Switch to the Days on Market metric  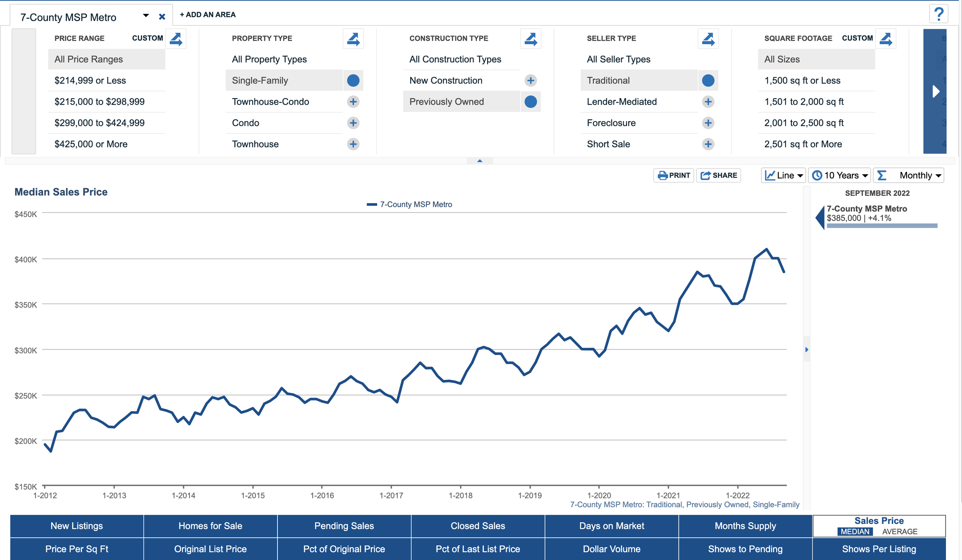click(611, 526)
